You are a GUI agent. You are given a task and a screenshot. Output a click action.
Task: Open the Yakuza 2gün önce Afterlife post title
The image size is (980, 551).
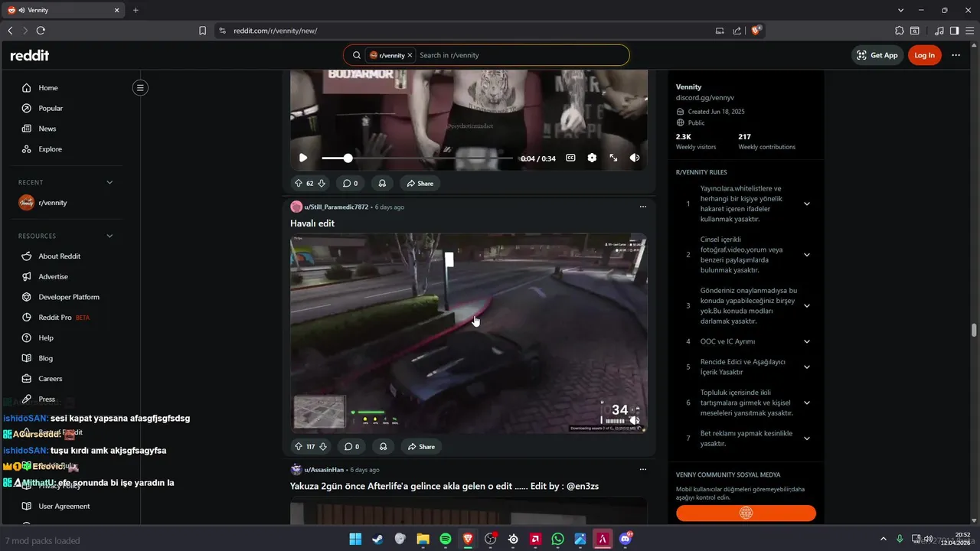(444, 486)
